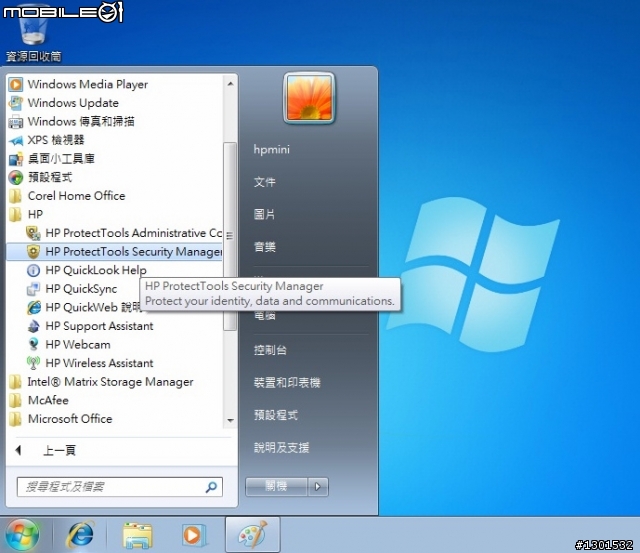Click the 預設程式 icon in programs list

pos(16,178)
